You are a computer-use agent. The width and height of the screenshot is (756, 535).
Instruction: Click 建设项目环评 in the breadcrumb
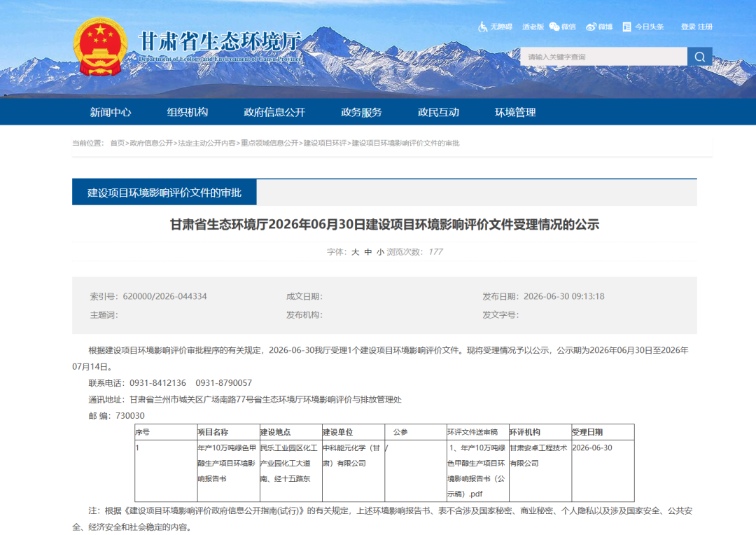pos(325,144)
